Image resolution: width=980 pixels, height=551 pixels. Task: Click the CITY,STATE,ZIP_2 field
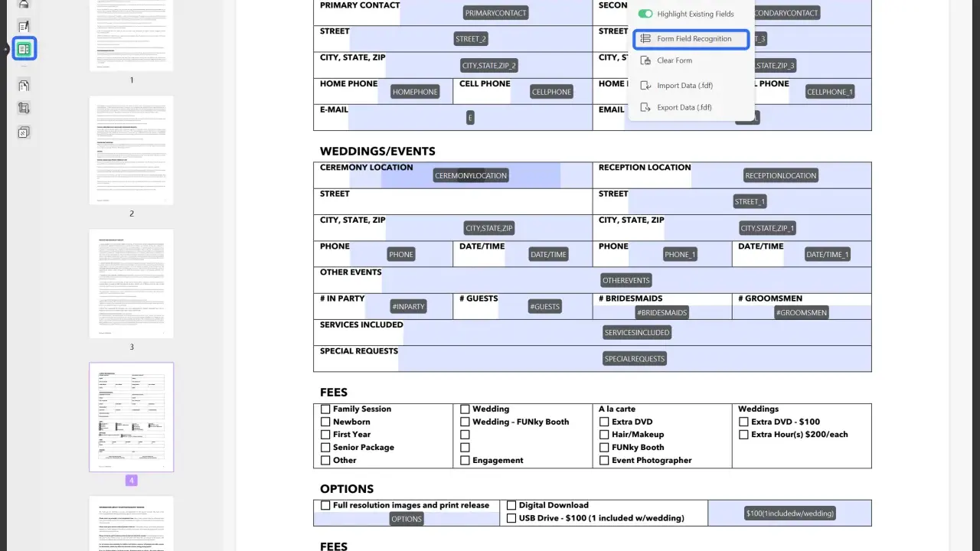[489, 66]
